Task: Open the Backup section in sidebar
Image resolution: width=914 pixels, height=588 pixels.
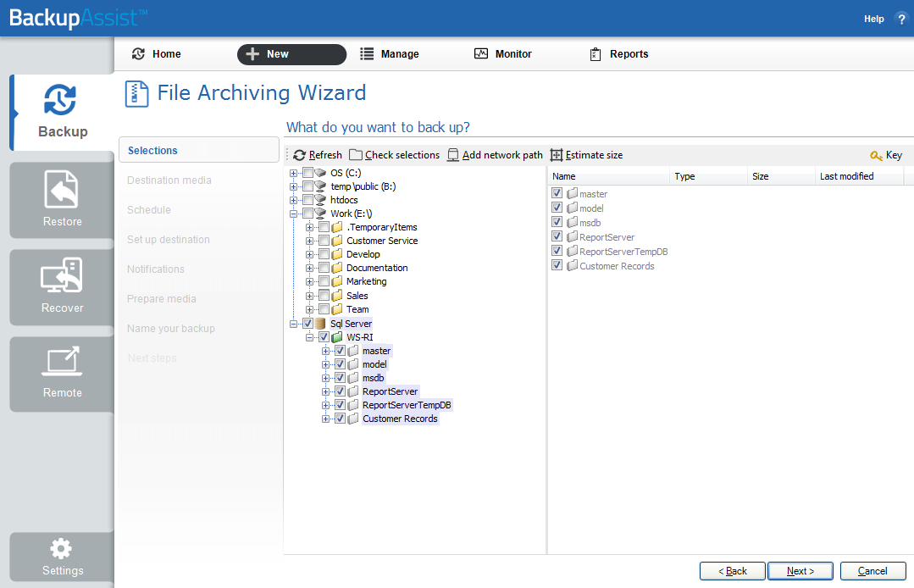Action: [x=63, y=113]
